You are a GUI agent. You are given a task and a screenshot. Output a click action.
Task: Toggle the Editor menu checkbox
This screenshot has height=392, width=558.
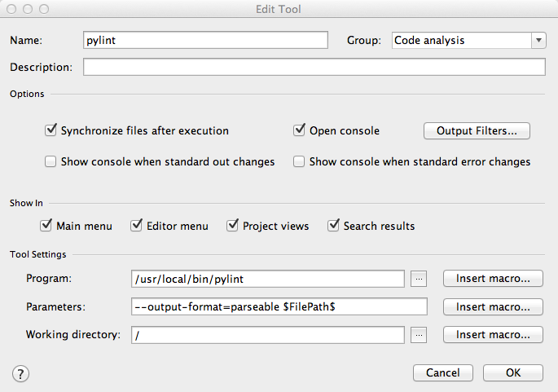click(x=136, y=226)
